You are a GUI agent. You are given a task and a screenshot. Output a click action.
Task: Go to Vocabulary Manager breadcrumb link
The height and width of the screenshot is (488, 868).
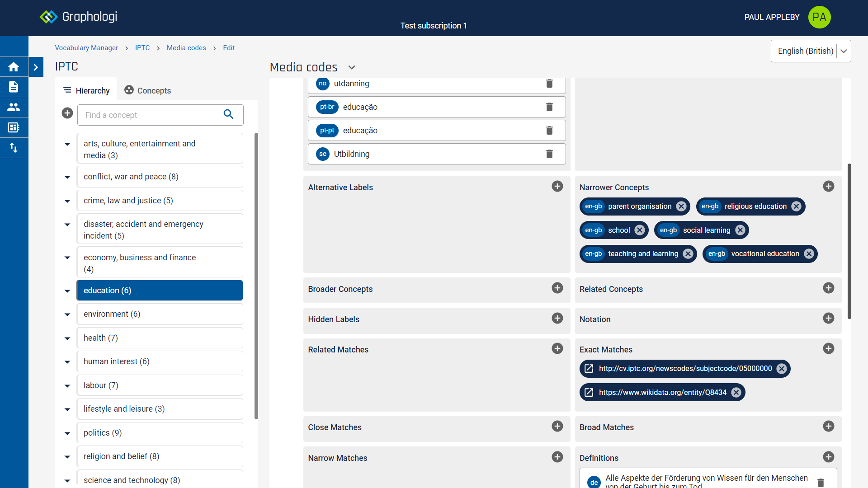pos(86,48)
